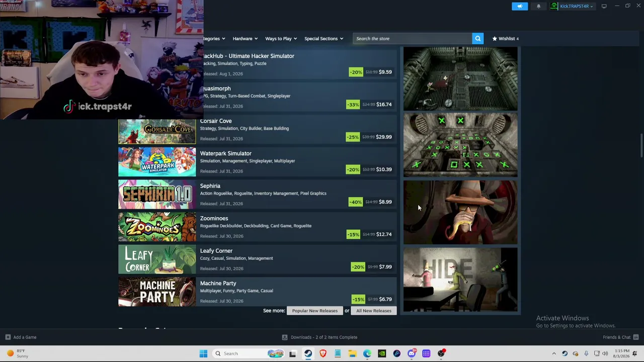This screenshot has width=644, height=362.
Task: Open the Machine Party game listing
Action: tap(258, 292)
